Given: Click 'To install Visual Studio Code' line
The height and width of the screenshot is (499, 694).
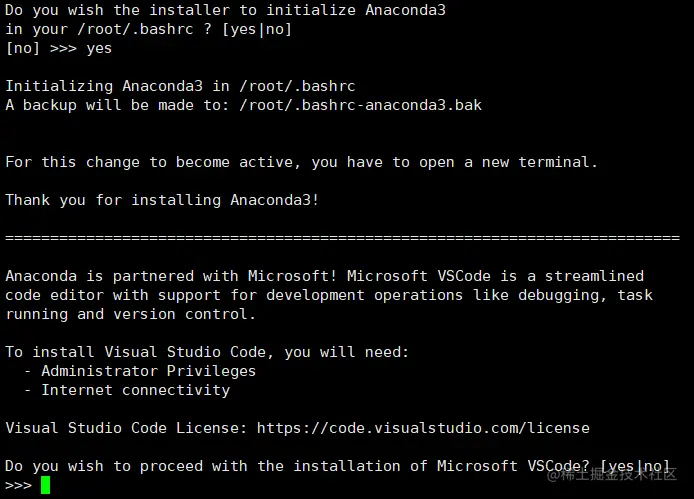Looking at the screenshot, I should coord(207,352).
